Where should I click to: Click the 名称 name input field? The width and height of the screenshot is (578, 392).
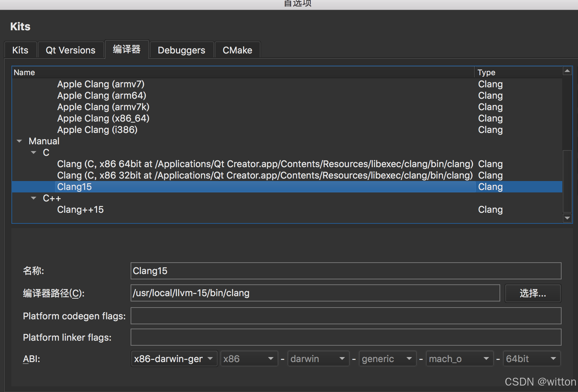pyautogui.click(x=345, y=271)
